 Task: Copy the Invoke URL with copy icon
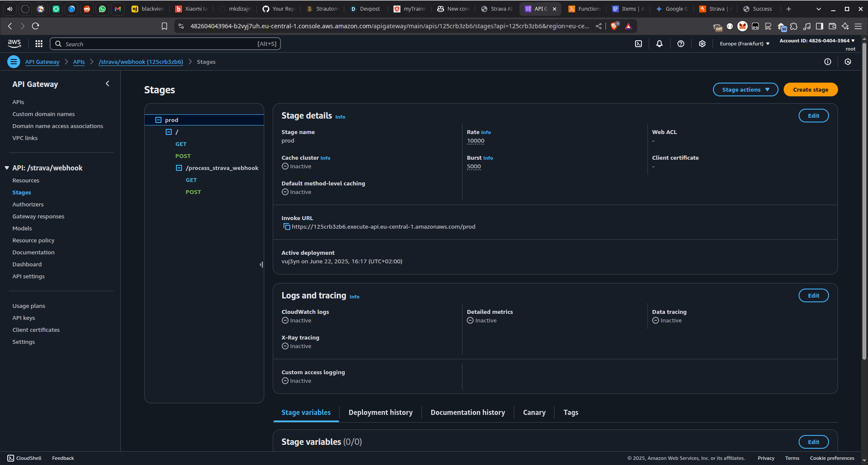[x=286, y=227]
